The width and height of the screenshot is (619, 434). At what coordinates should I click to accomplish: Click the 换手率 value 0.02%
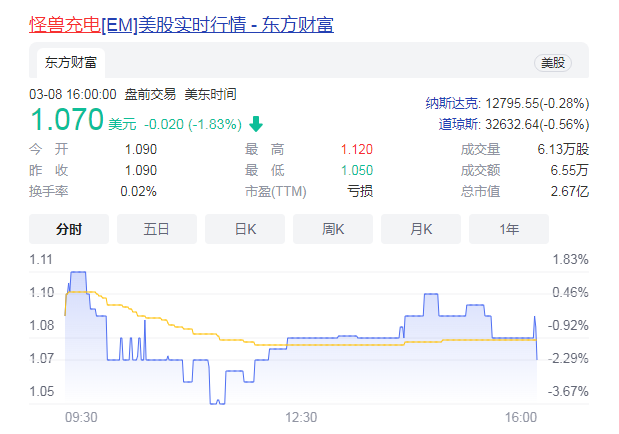click(139, 192)
